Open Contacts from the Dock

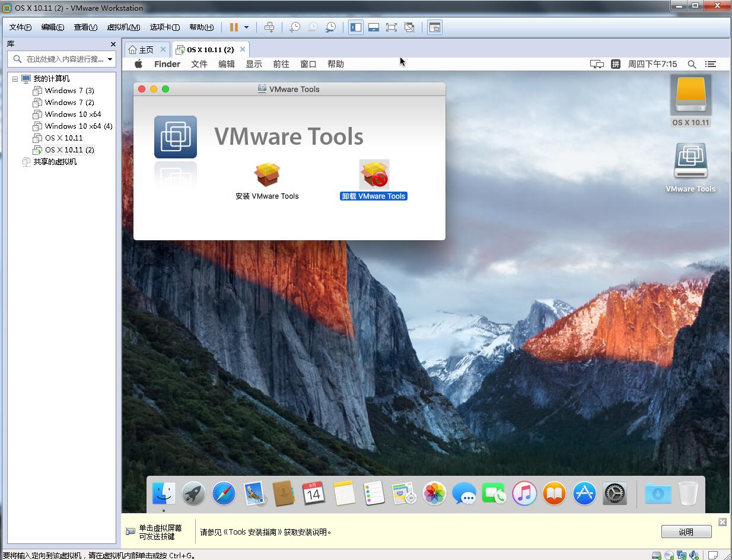[284, 493]
